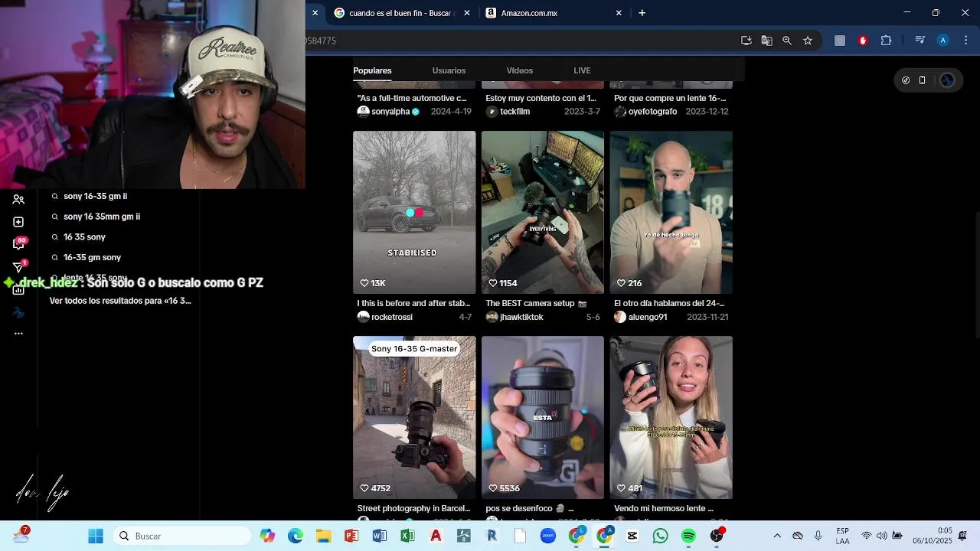Open OBS Studio from the taskbar
Viewport: 980px width, 551px height.
717,536
